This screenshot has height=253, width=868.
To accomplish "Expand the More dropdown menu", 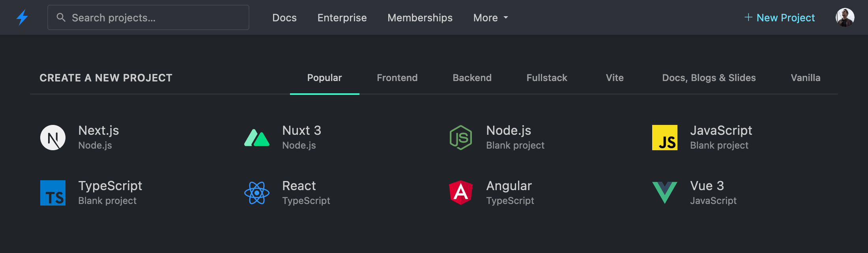I will coord(490,18).
